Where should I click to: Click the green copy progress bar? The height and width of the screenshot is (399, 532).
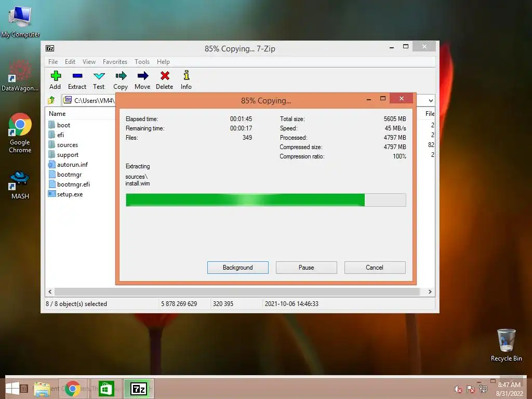(265, 200)
